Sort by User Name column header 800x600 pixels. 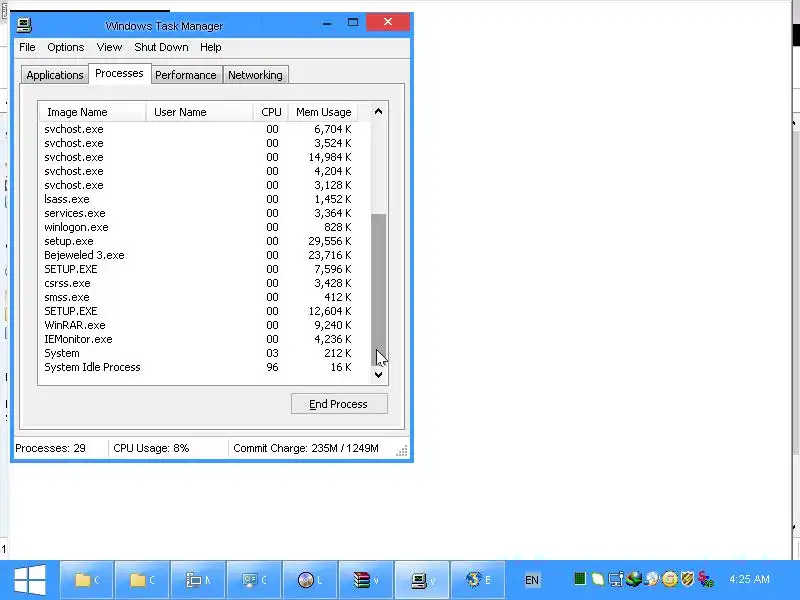[x=199, y=112]
